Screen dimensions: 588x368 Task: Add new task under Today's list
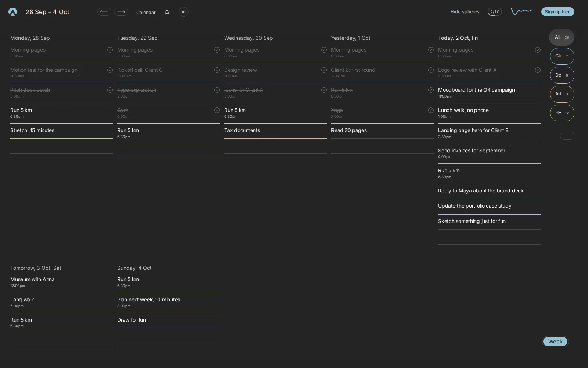(x=489, y=237)
